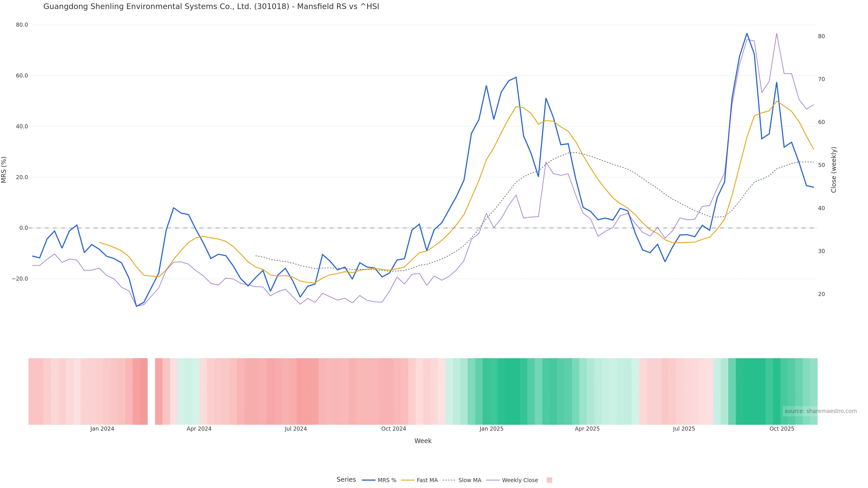This screenshot has width=868, height=488.
Task: Click the white gap in heatmap strip
Action: pos(151,391)
